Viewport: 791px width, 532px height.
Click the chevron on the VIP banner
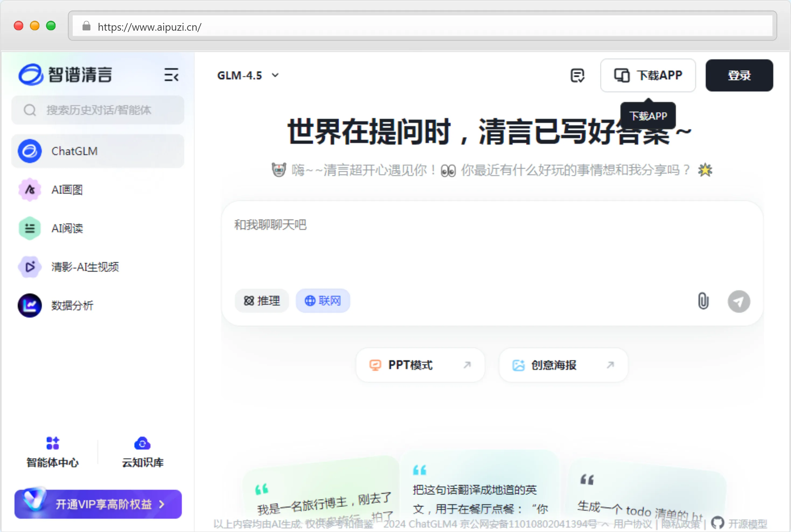click(x=162, y=505)
